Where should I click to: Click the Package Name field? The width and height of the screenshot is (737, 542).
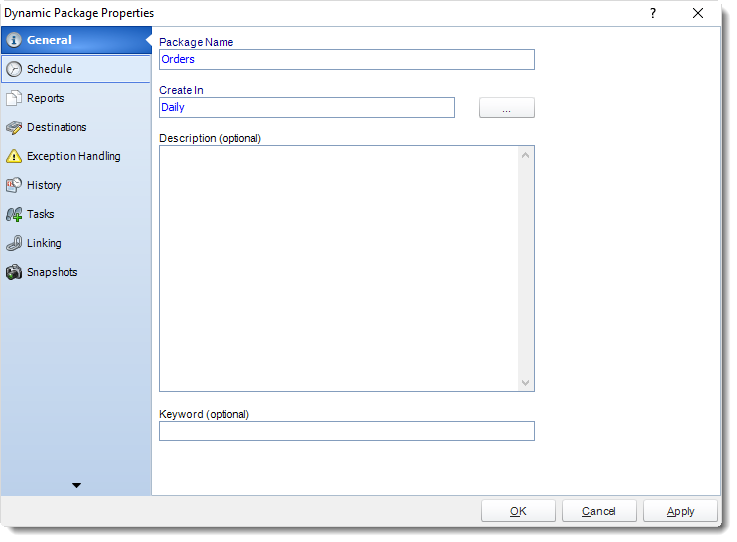(x=347, y=60)
